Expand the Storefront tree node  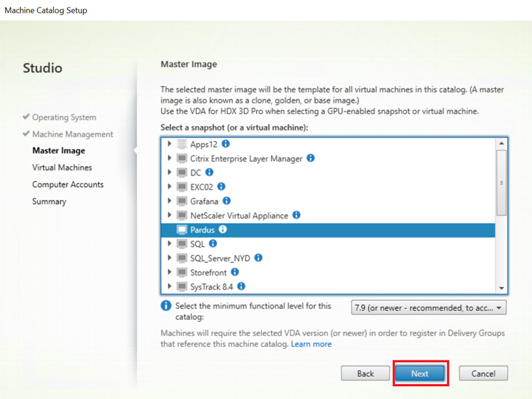(x=170, y=272)
